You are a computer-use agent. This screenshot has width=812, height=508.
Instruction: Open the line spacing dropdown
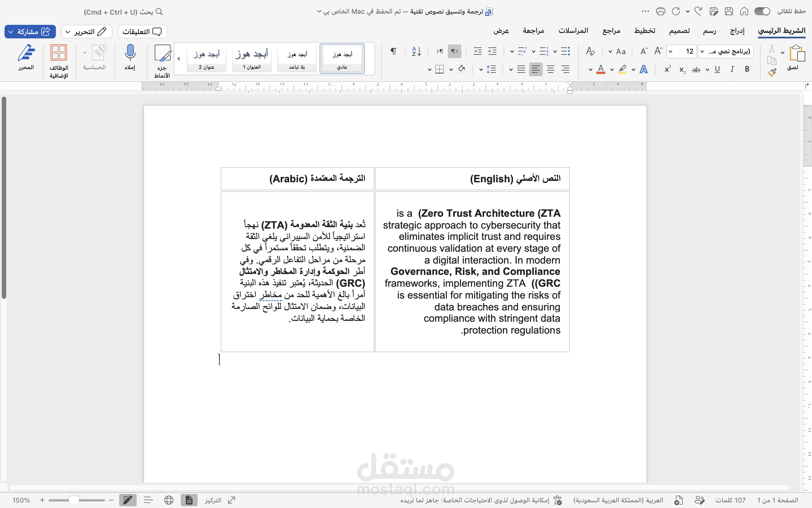point(481,69)
